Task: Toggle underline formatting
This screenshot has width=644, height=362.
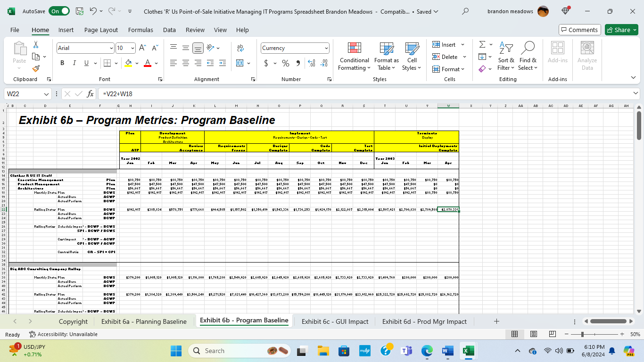Action: 87,63
